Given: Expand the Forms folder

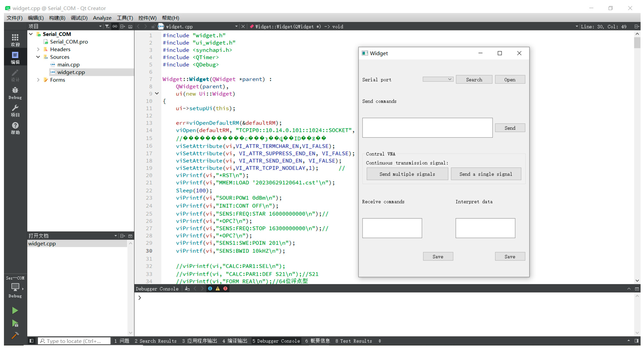Looking at the screenshot, I should click(38, 80).
